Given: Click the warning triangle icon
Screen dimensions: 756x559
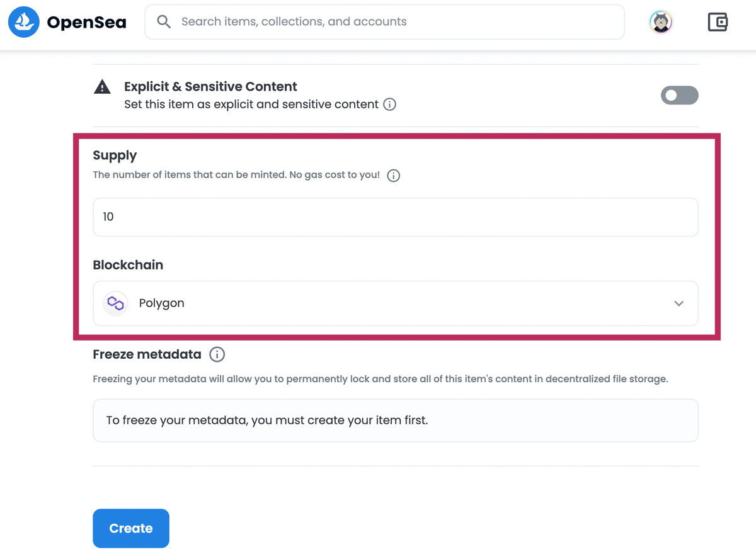Looking at the screenshot, I should (102, 88).
